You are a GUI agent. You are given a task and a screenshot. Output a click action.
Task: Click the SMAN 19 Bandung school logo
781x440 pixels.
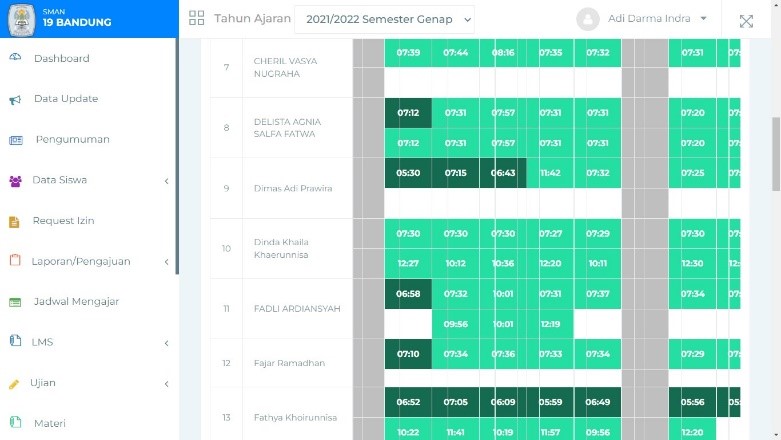click(20, 19)
